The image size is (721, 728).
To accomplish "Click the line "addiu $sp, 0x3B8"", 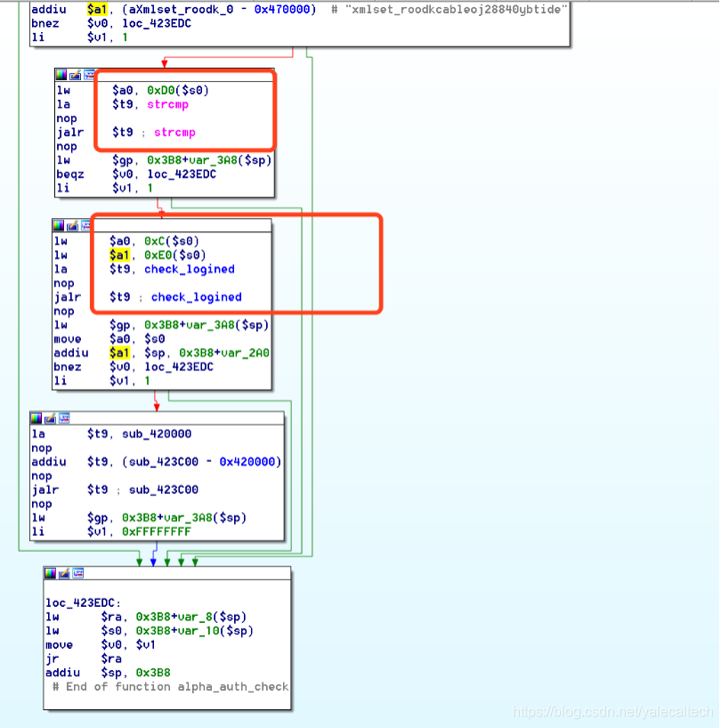I will pos(109,672).
